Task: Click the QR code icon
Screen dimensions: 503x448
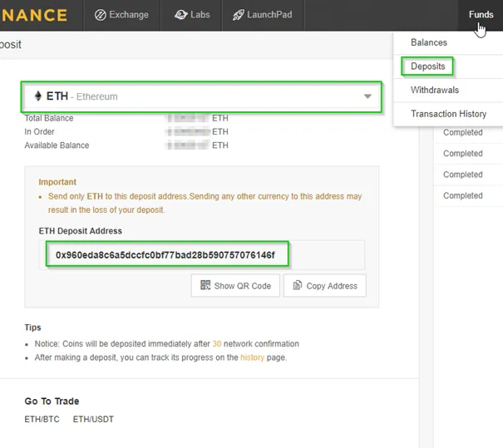Action: tap(205, 285)
